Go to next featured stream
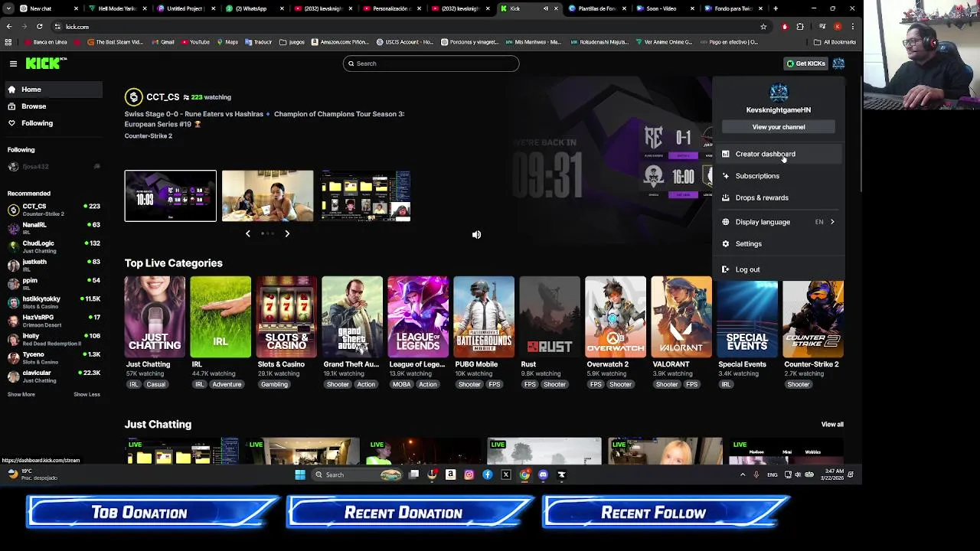Viewport: 980px width, 551px height. coord(287,233)
